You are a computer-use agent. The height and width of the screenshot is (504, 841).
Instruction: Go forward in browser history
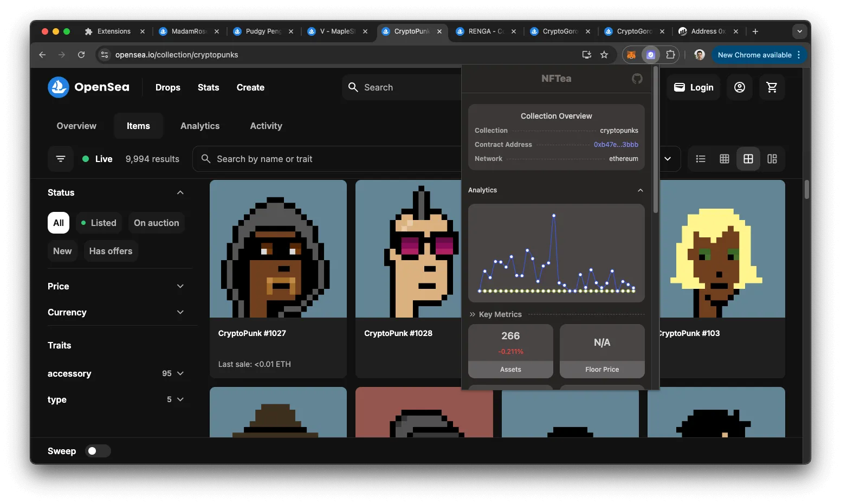62,55
